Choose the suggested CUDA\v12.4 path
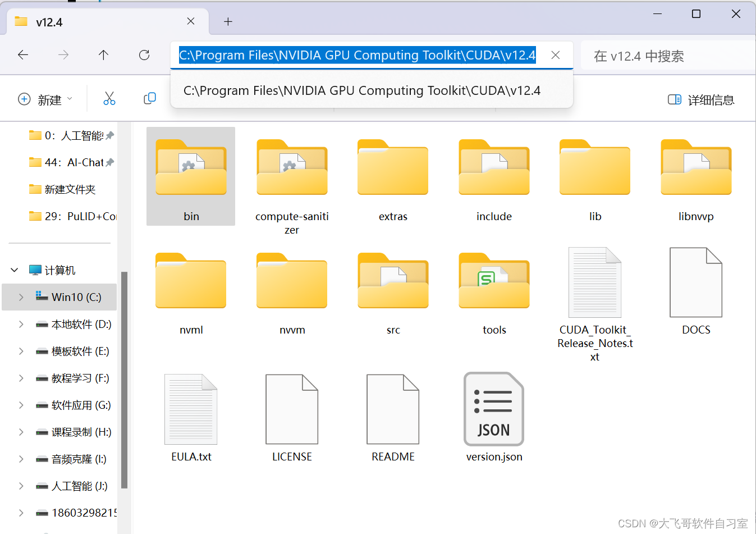The width and height of the screenshot is (756, 534). [372, 90]
